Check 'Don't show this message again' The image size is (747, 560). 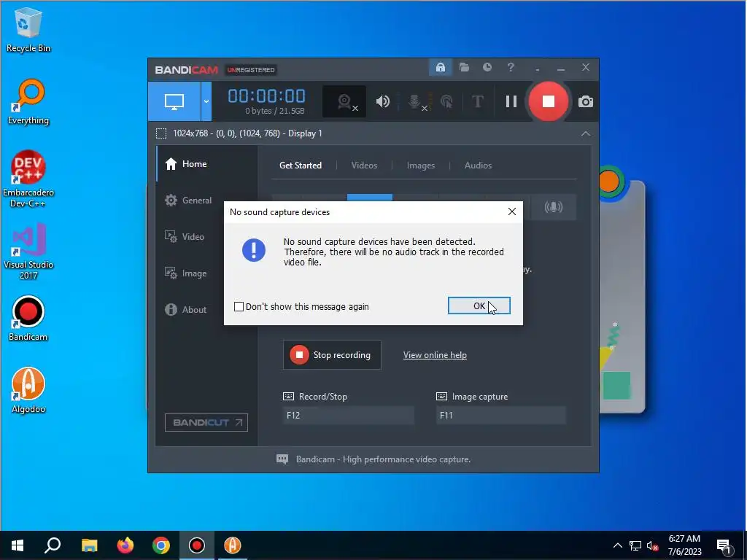[x=239, y=307]
